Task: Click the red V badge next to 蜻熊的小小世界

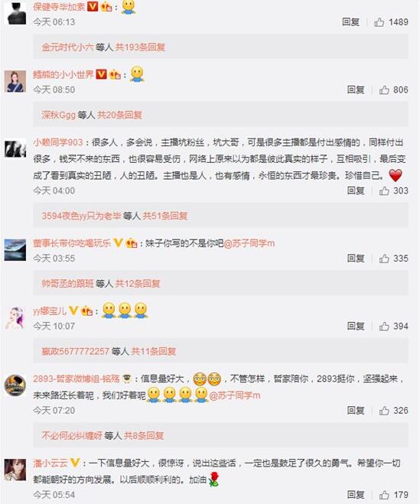Action: (101, 75)
